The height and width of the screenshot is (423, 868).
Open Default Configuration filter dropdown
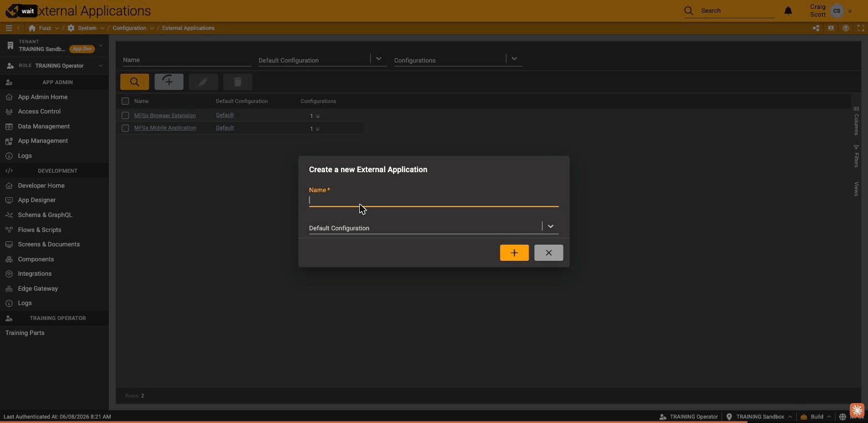pos(379,58)
